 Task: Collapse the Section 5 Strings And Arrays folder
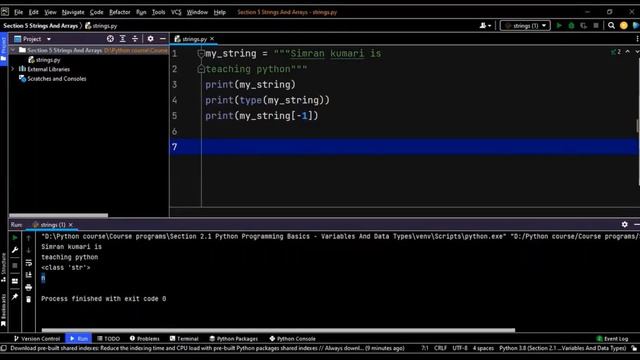[x=13, y=50]
